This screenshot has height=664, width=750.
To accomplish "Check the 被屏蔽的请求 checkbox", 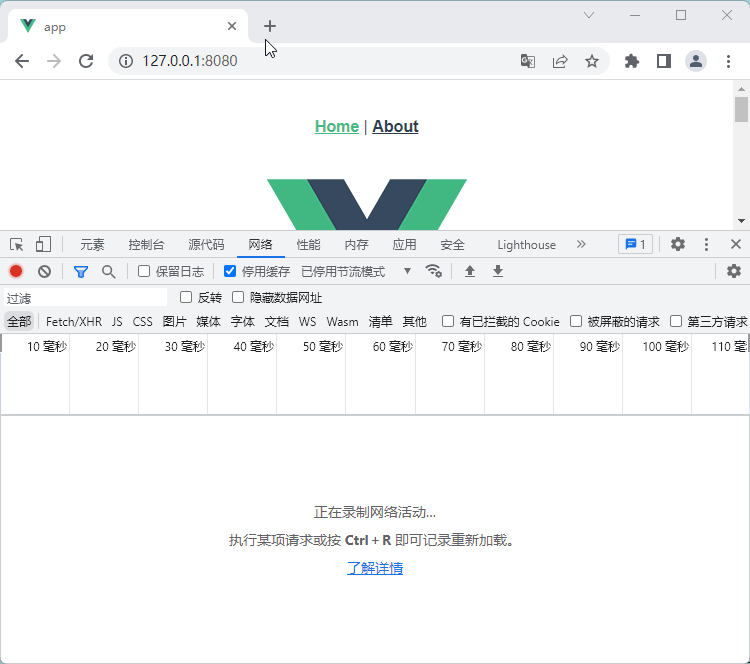I will [576, 321].
